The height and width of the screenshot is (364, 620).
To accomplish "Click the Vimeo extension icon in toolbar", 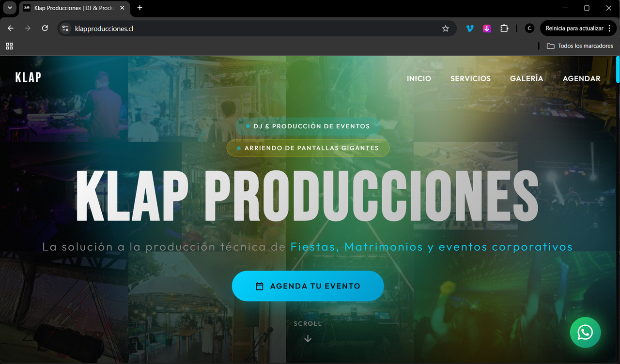I will coord(469,28).
